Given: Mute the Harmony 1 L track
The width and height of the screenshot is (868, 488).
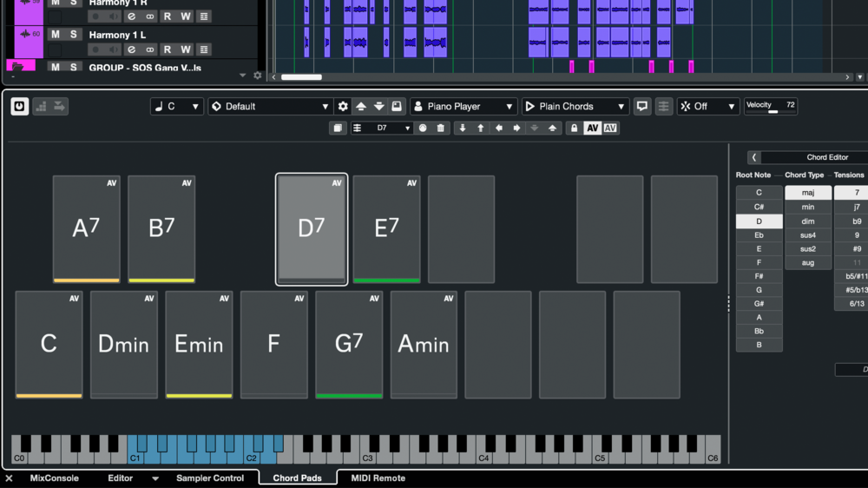Looking at the screenshot, I should point(56,35).
